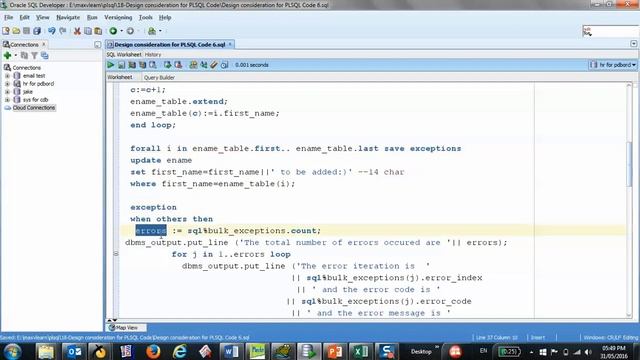This screenshot has height=360, width=640.
Task: Close the Connections panel tab
Action: [x=44, y=44]
